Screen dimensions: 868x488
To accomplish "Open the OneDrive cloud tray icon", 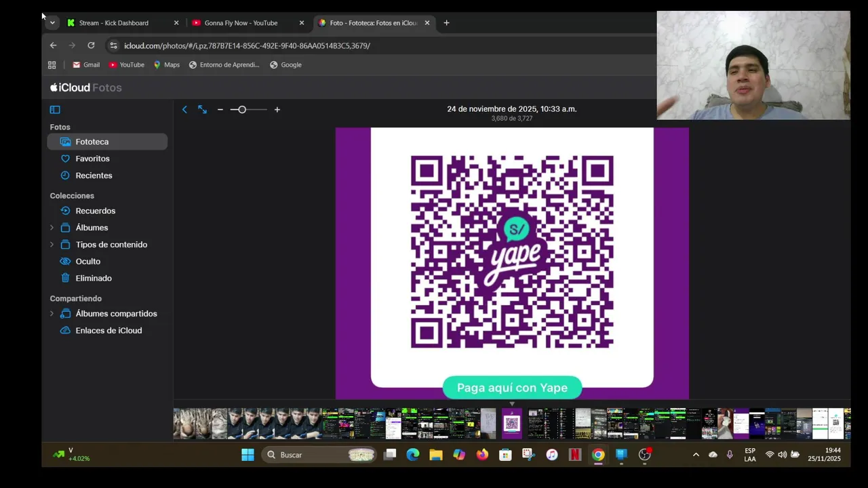I will click(713, 455).
